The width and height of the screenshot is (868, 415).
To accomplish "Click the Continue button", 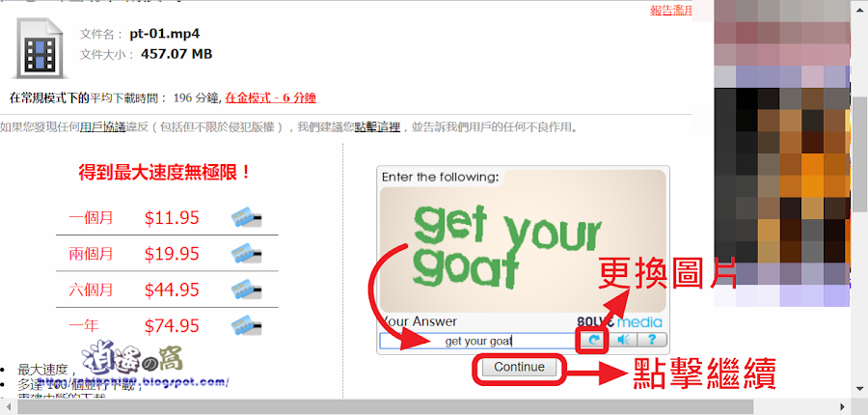I will pos(519,368).
